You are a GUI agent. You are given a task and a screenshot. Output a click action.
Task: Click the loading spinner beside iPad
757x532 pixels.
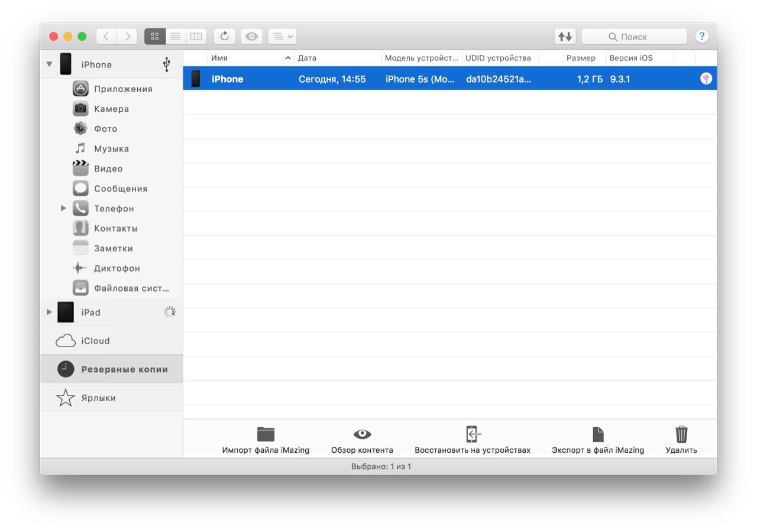pos(170,312)
